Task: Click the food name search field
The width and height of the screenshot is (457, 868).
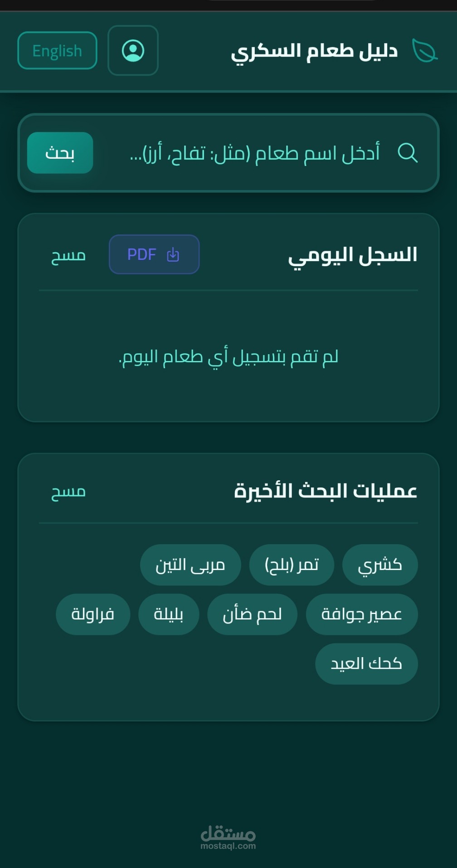Action: (x=254, y=153)
